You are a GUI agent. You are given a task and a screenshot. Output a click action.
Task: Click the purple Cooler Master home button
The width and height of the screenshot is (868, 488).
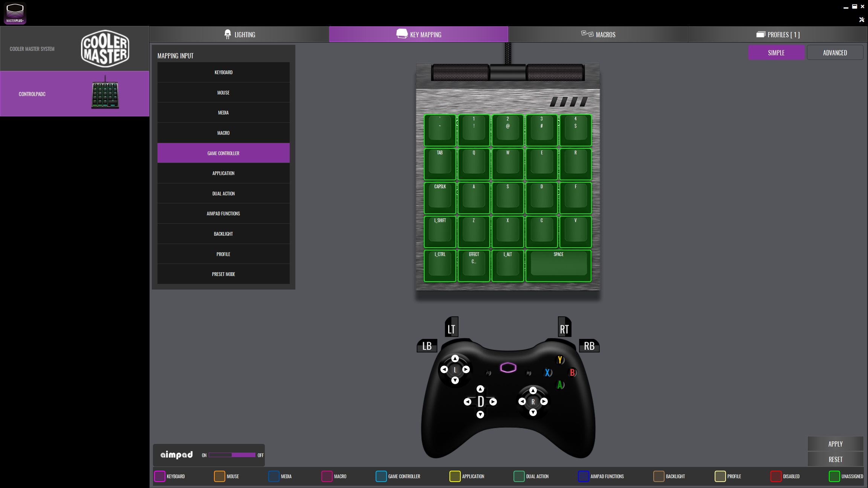click(x=508, y=368)
